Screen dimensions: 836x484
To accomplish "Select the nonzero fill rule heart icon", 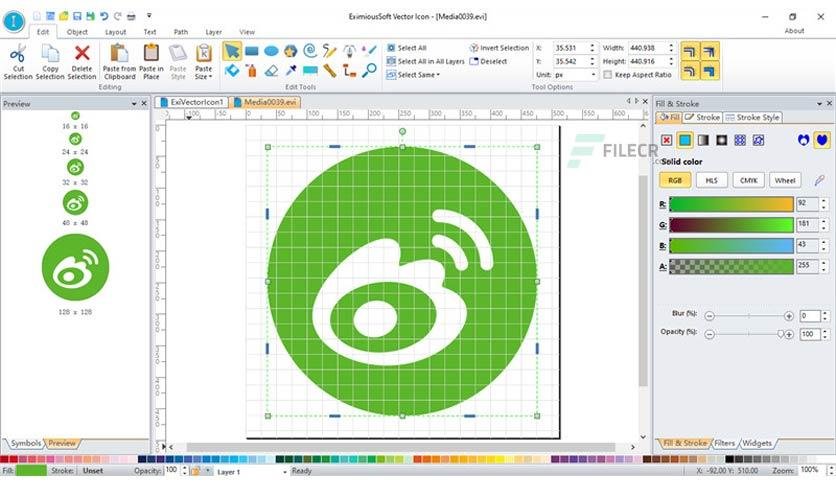I will [x=822, y=140].
